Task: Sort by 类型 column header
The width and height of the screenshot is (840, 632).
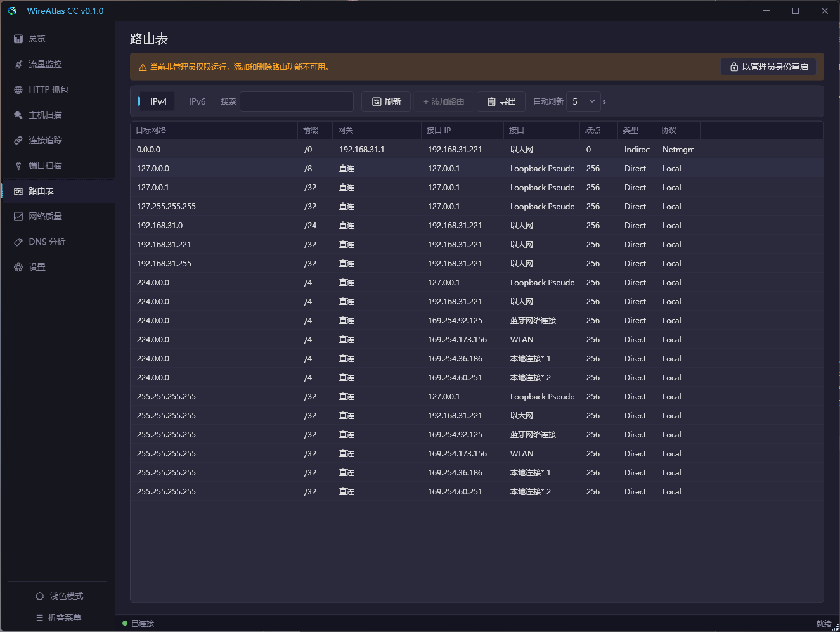Action: pyautogui.click(x=636, y=130)
